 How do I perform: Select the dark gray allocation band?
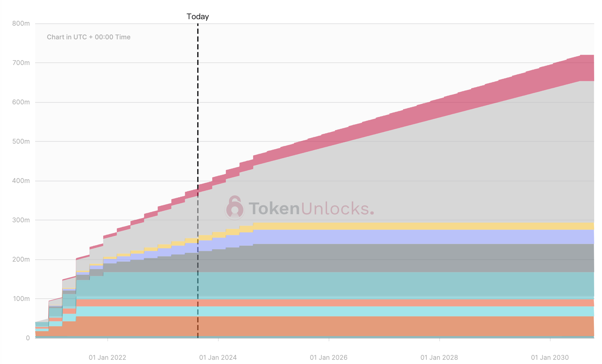pos(423,258)
